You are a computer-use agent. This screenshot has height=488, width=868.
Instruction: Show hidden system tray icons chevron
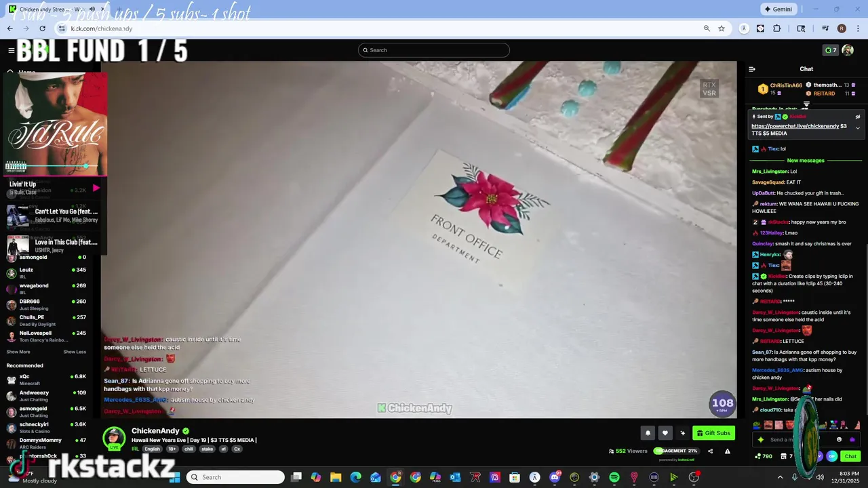pyautogui.click(x=780, y=477)
